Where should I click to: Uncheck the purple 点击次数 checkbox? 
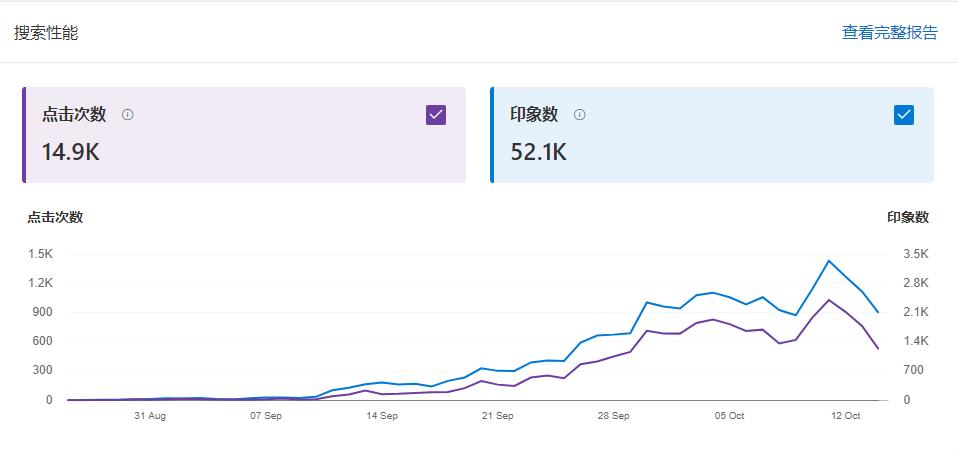click(435, 115)
